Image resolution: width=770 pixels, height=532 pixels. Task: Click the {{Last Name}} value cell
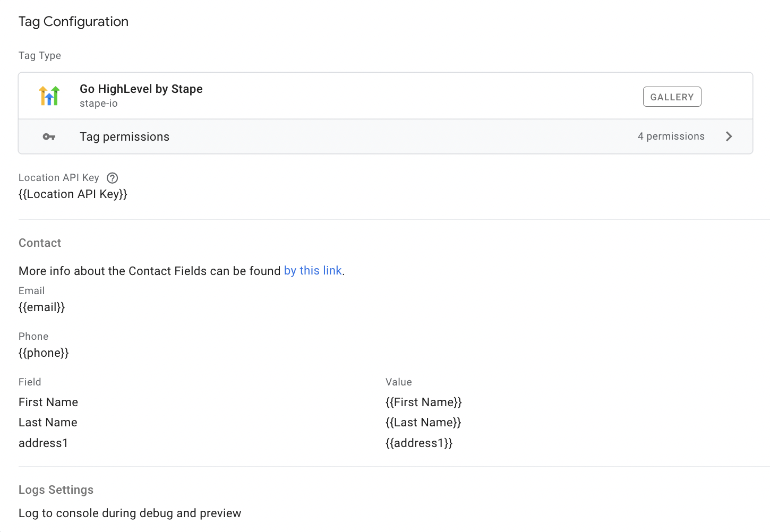[x=423, y=423]
